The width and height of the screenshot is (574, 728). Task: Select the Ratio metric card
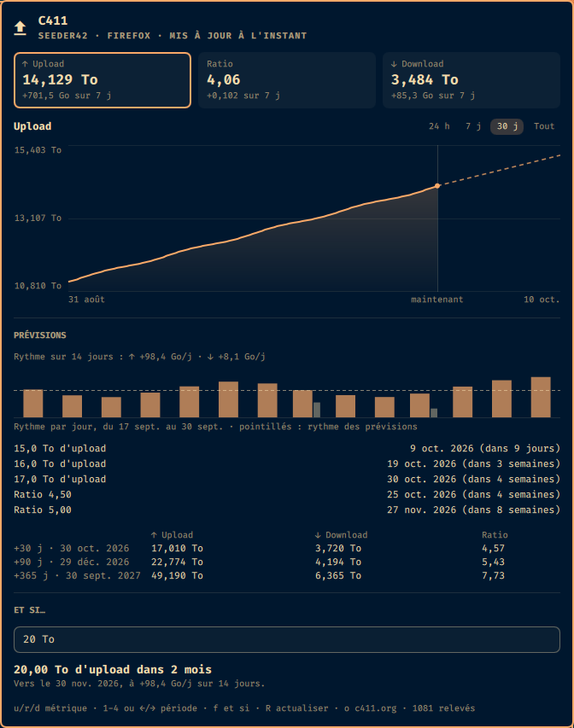287,80
